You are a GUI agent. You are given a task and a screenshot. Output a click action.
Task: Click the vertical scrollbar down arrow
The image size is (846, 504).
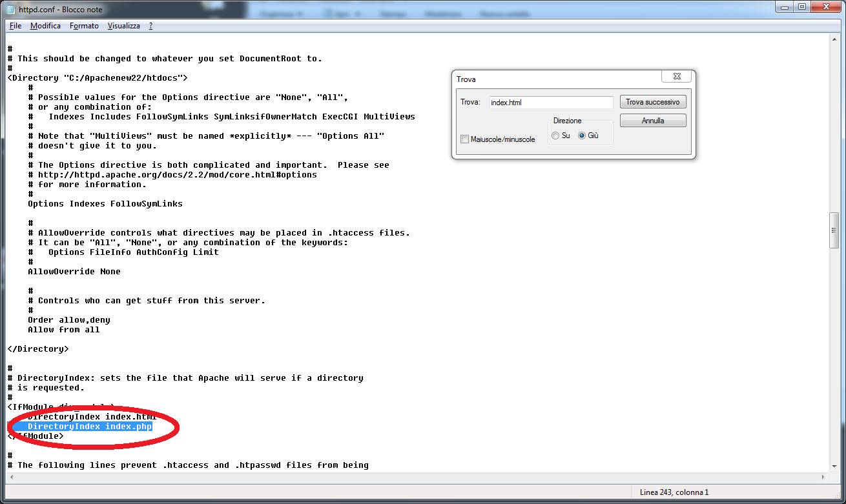click(834, 467)
